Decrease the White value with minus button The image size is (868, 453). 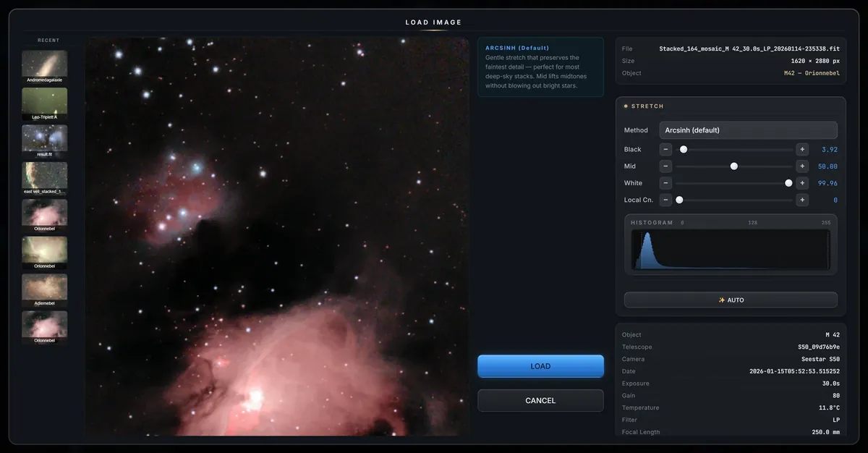(x=666, y=183)
